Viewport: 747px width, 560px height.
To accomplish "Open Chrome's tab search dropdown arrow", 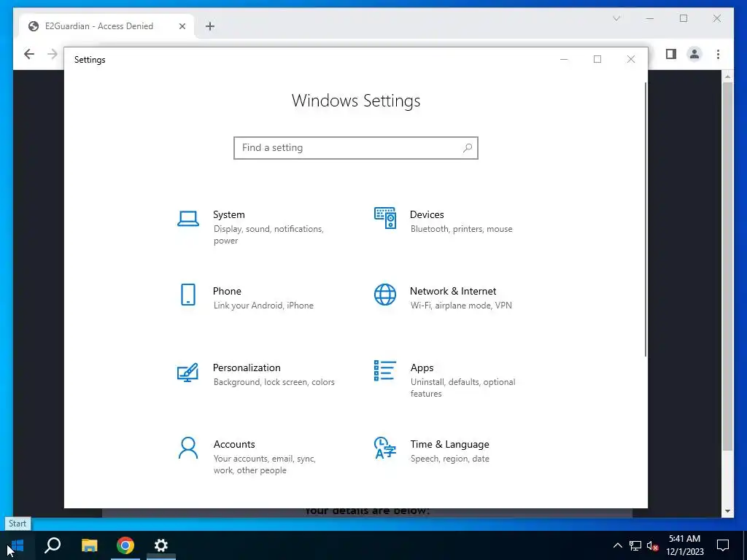I will 616,18.
